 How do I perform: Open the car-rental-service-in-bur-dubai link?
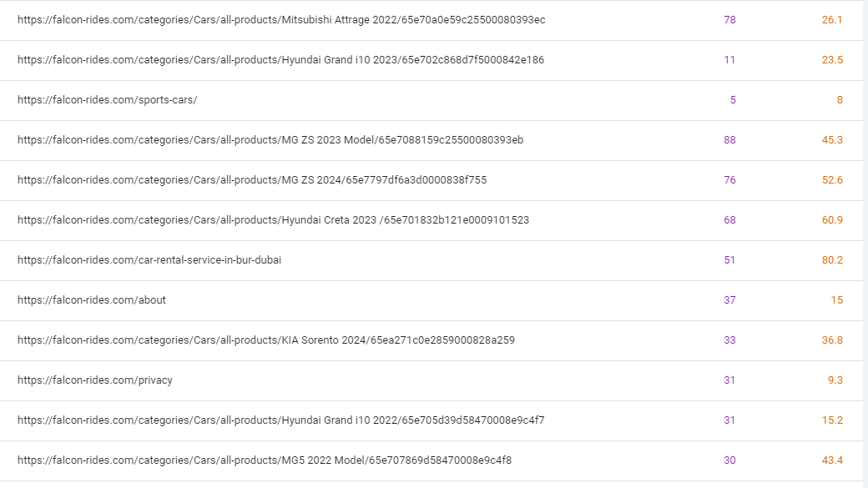tap(149, 260)
